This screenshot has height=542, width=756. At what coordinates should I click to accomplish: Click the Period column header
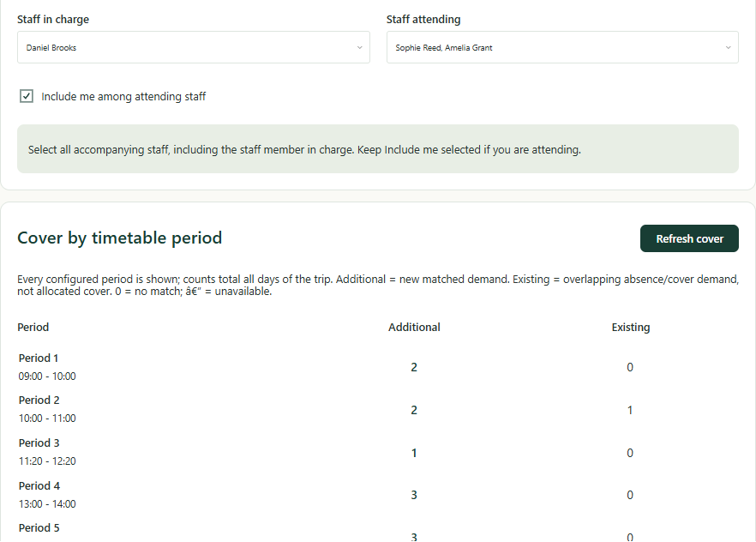pos(33,327)
